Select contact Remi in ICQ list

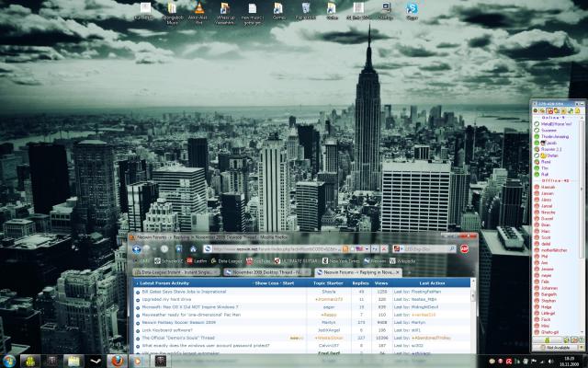[x=546, y=162]
